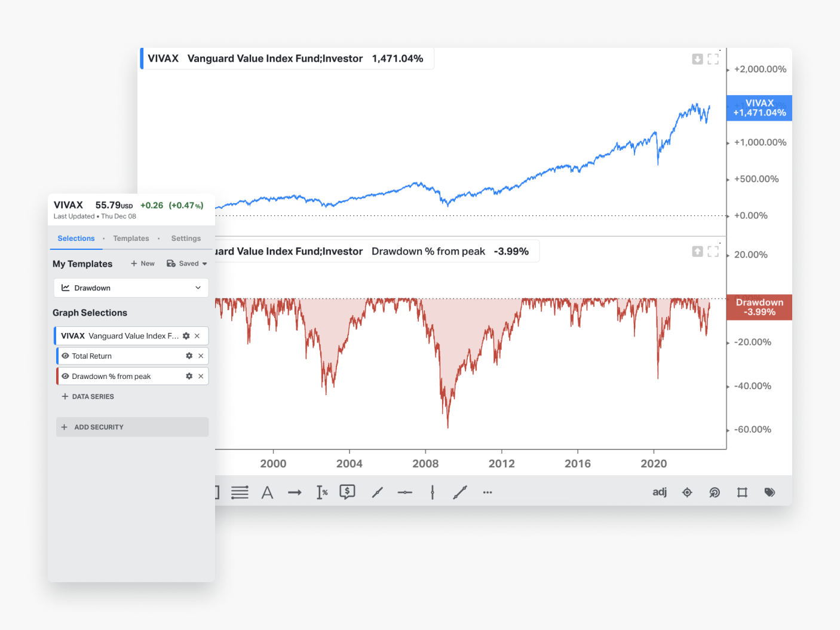Image resolution: width=840 pixels, height=630 pixels.
Task: Click the +1,000.00% y-axis label
Action: click(x=760, y=142)
